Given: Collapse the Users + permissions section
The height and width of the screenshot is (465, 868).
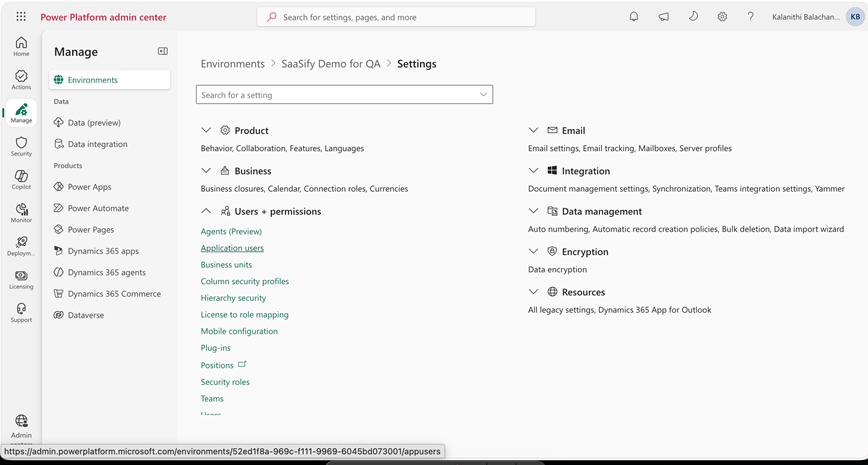Looking at the screenshot, I should pos(206,211).
